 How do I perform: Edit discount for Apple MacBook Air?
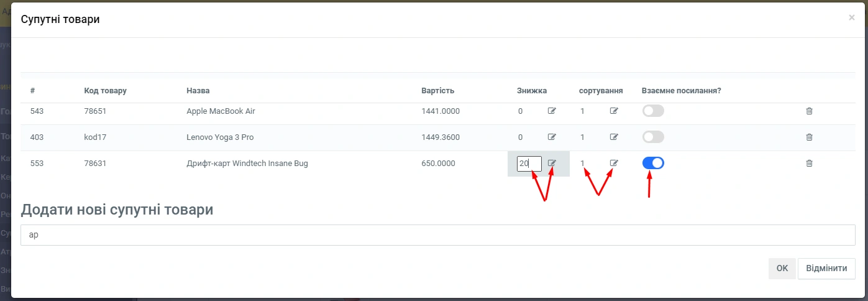click(552, 111)
